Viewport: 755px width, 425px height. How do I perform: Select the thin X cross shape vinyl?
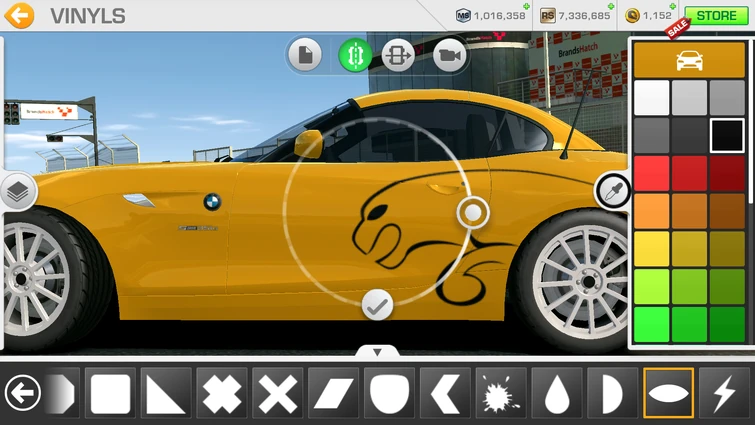click(x=278, y=393)
